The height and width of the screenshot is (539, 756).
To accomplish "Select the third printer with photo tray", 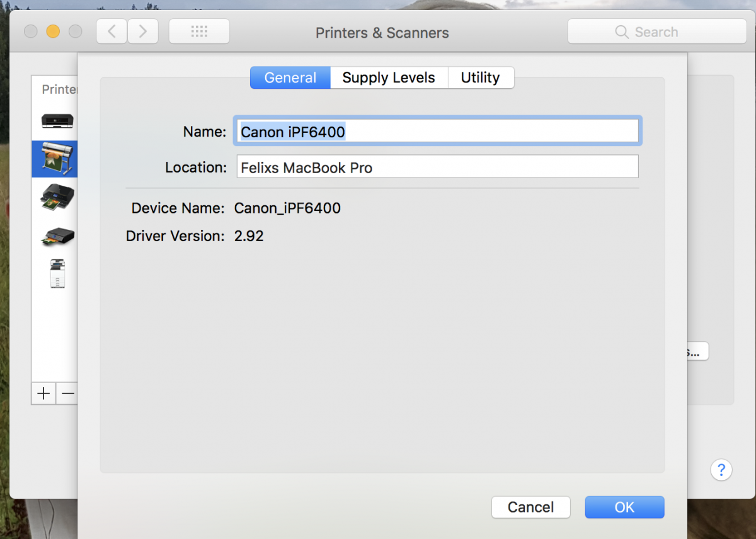I will point(57,198).
